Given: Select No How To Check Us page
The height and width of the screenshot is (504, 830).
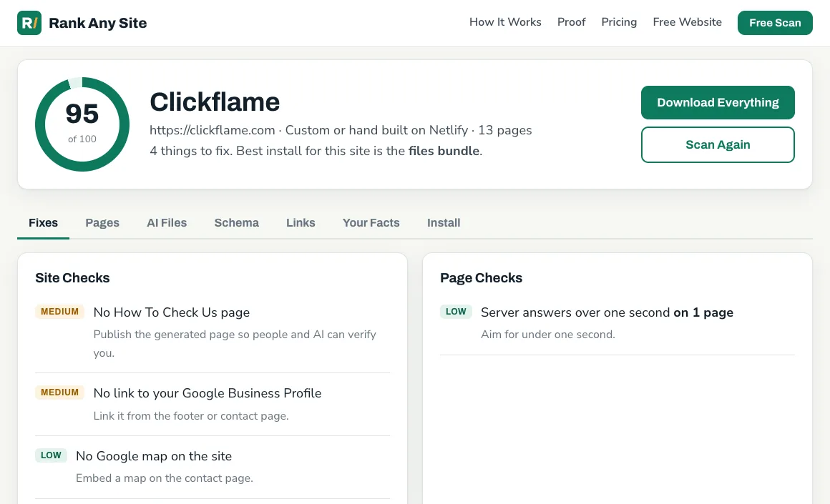Looking at the screenshot, I should pyautogui.click(x=172, y=312).
